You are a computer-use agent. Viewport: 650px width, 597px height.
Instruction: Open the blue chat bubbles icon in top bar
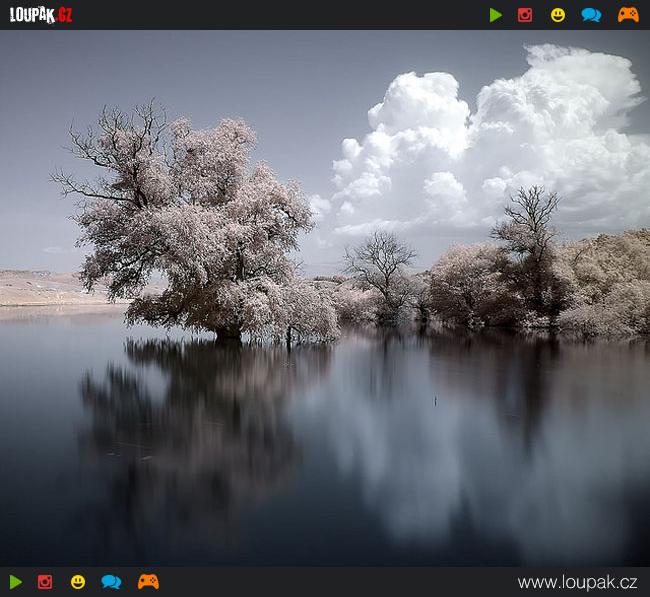point(591,15)
